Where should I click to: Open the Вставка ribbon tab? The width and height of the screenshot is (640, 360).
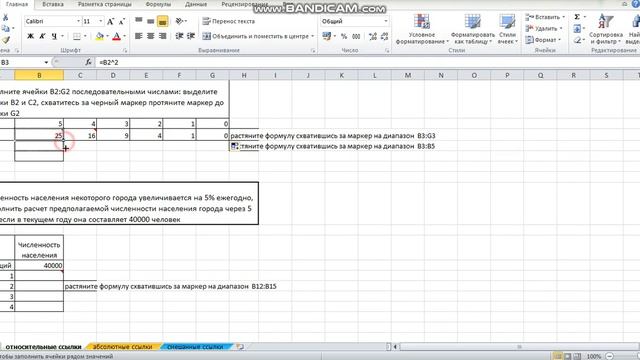pyautogui.click(x=53, y=4)
